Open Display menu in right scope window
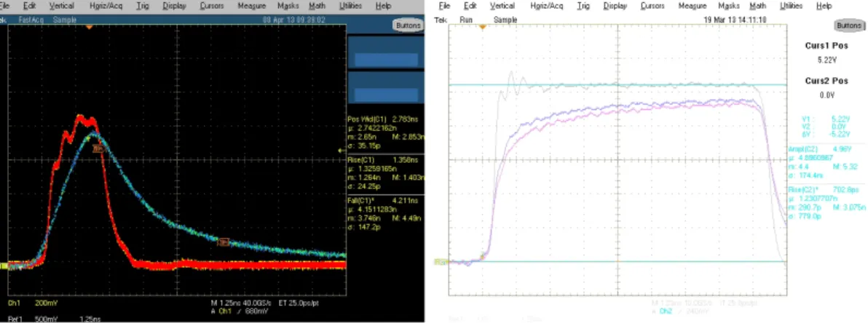The height and width of the screenshot is (323, 868). (615, 6)
